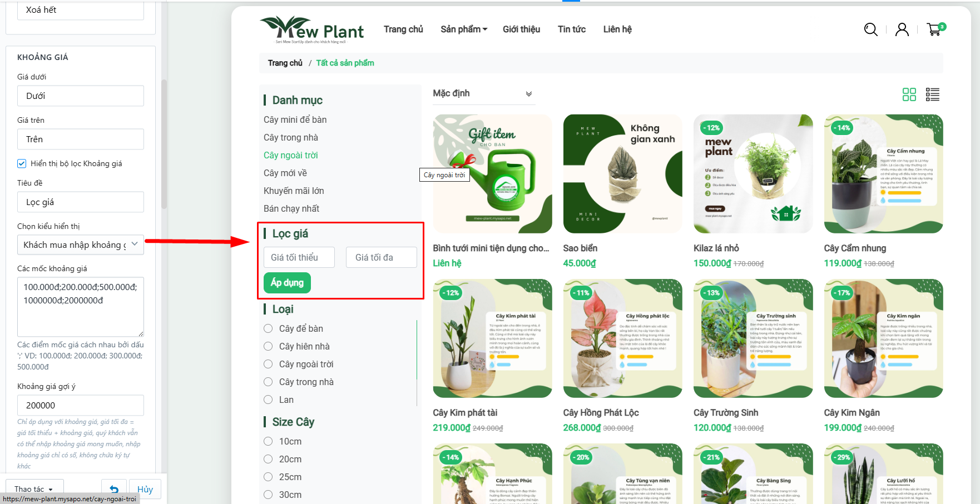Click the Sao biển product title
This screenshot has height=504, width=980.
(580, 248)
